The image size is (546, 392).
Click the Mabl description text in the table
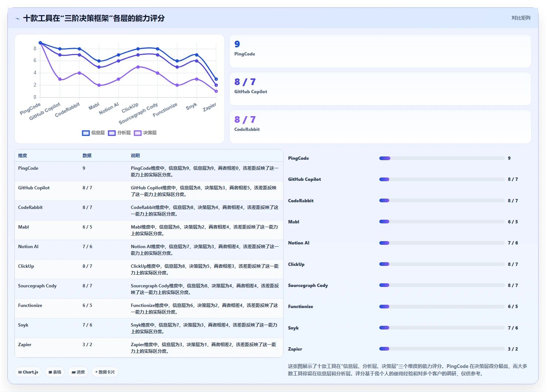point(204,230)
